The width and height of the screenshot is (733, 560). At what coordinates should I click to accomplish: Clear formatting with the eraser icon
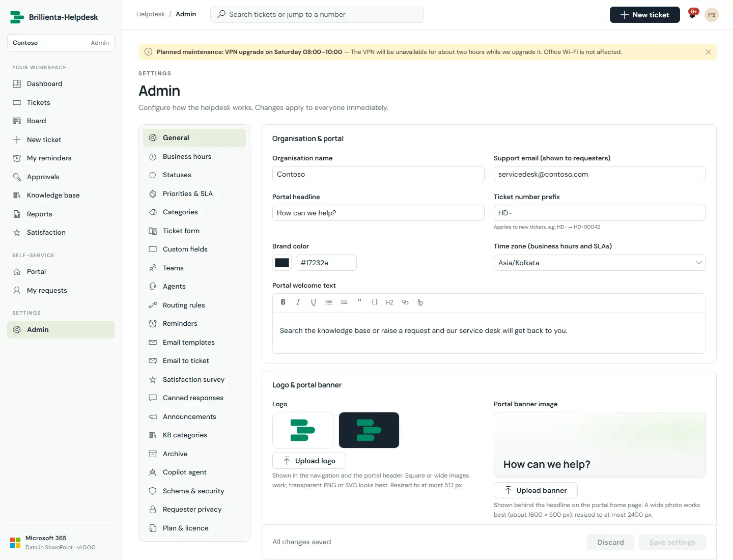click(420, 302)
